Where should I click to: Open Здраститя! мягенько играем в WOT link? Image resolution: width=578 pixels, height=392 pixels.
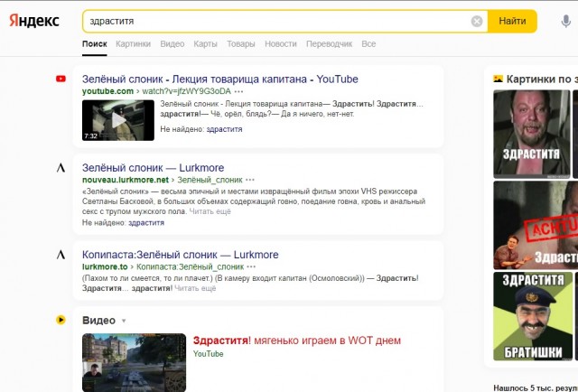[297, 341]
